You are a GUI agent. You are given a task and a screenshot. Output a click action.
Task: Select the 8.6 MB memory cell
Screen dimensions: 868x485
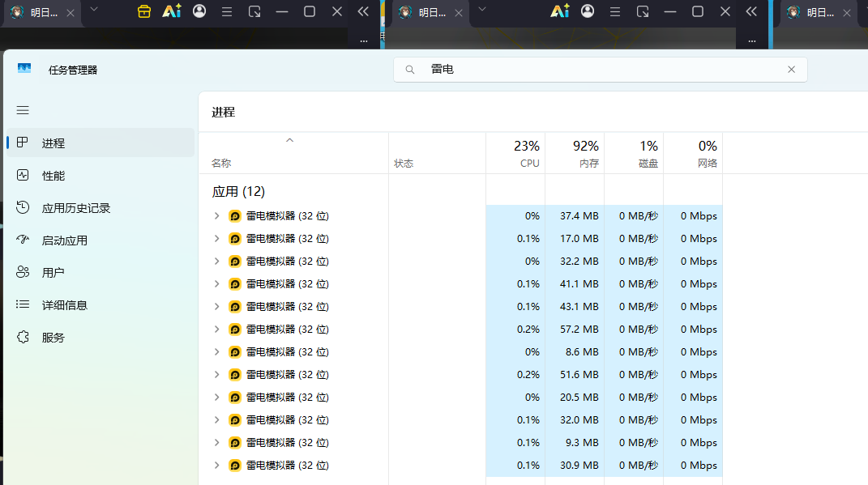(x=575, y=351)
